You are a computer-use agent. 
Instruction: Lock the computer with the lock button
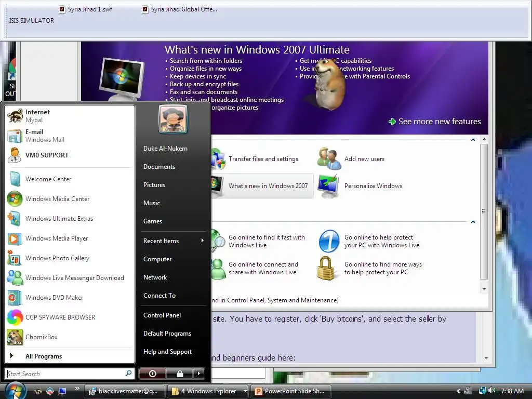179,374
